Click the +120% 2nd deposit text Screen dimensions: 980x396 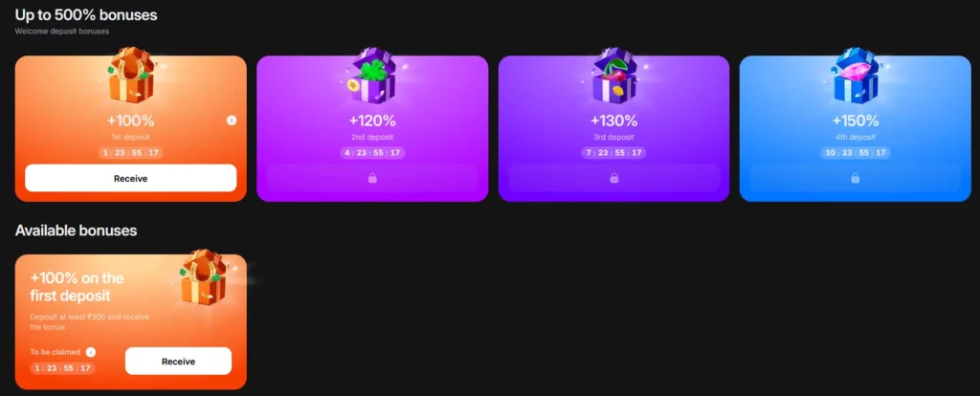(x=372, y=121)
